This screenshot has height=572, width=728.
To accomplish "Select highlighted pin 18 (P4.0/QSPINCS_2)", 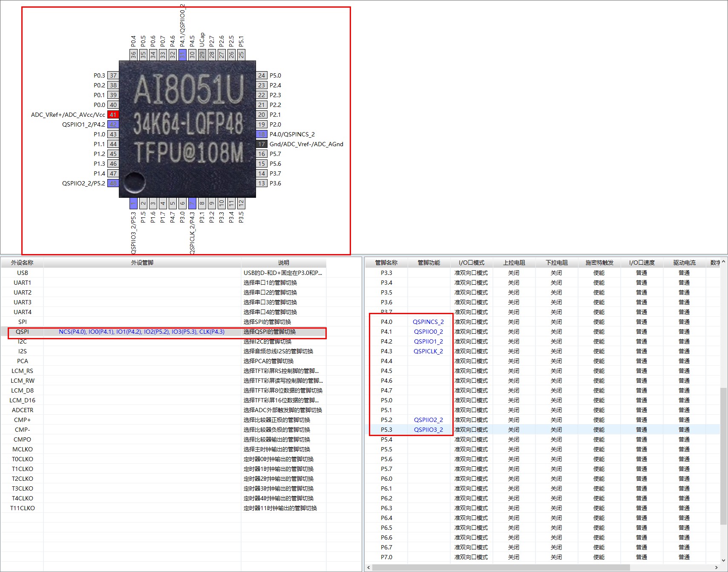I will (x=262, y=134).
